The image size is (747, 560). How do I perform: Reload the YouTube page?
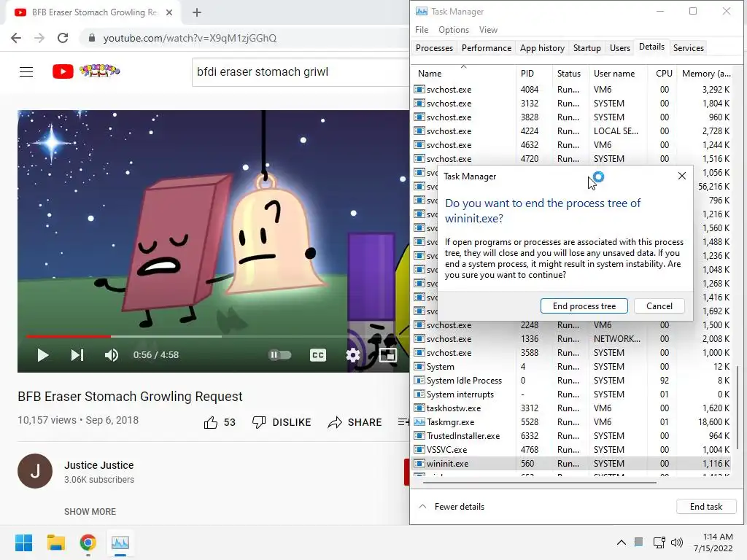tap(63, 38)
